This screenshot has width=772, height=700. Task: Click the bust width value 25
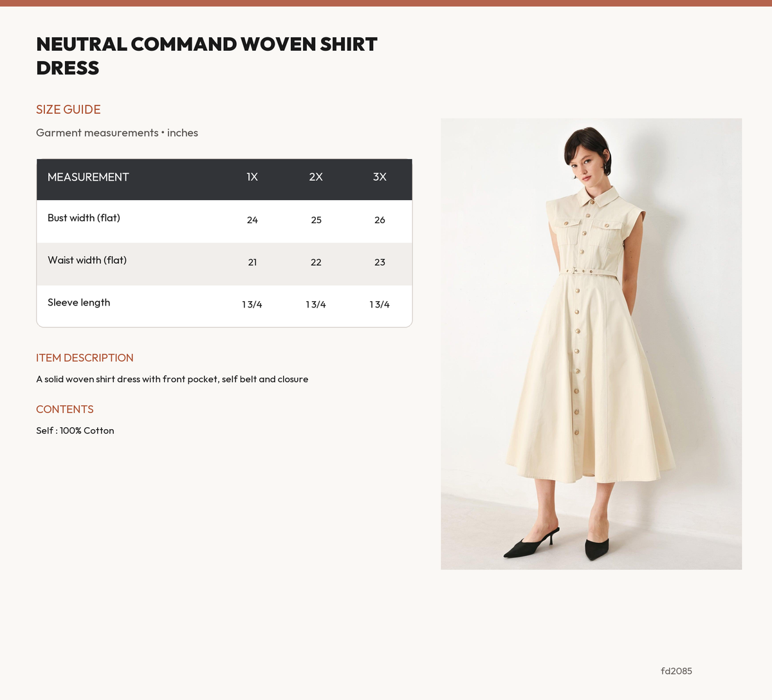316,220
